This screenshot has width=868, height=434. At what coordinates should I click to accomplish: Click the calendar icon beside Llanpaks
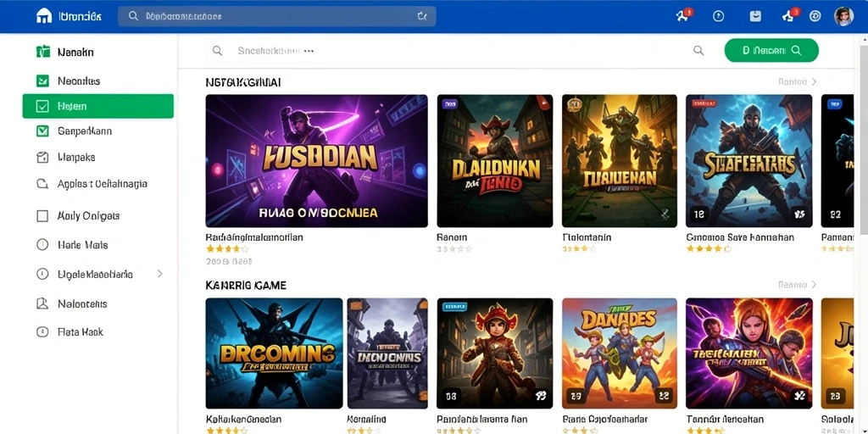pyautogui.click(x=42, y=157)
